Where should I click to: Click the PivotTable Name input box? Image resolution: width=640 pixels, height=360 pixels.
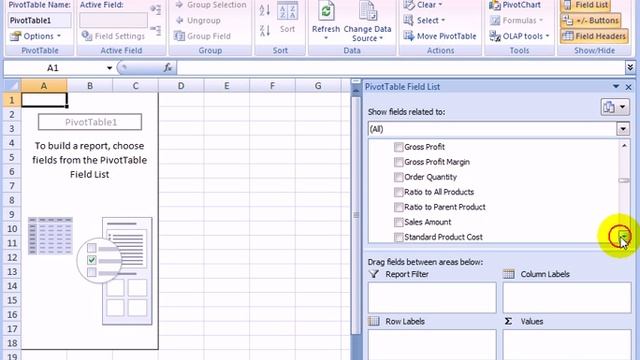(x=40, y=20)
